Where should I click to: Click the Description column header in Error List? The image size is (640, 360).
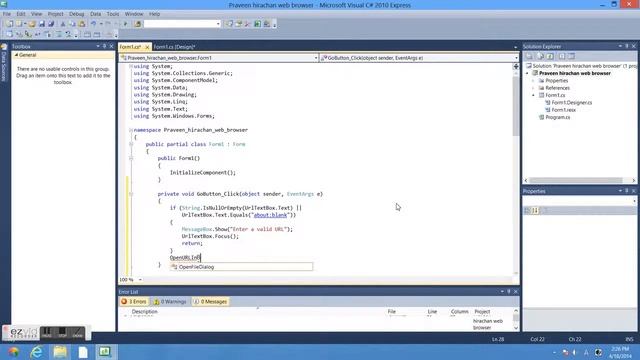tap(144, 311)
